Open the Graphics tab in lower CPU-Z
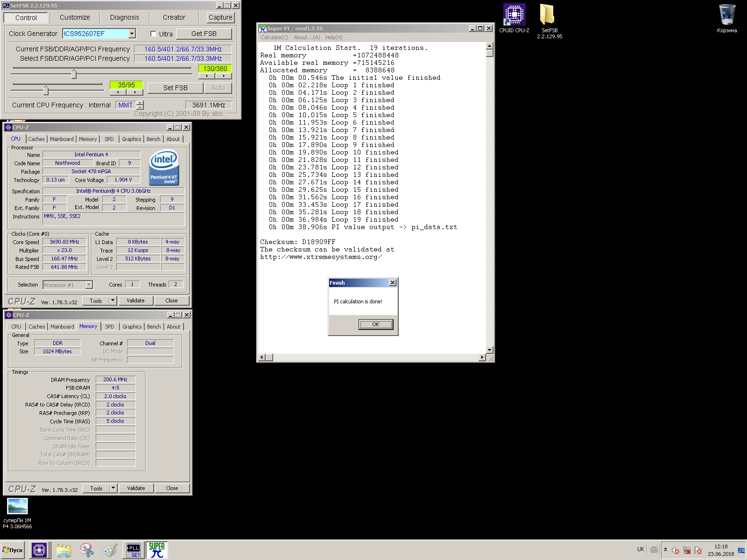 (132, 327)
